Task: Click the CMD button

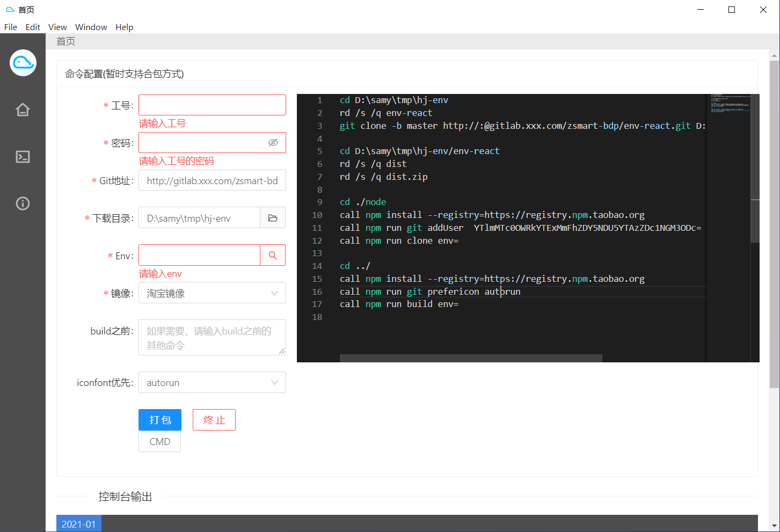Action: coord(159,441)
